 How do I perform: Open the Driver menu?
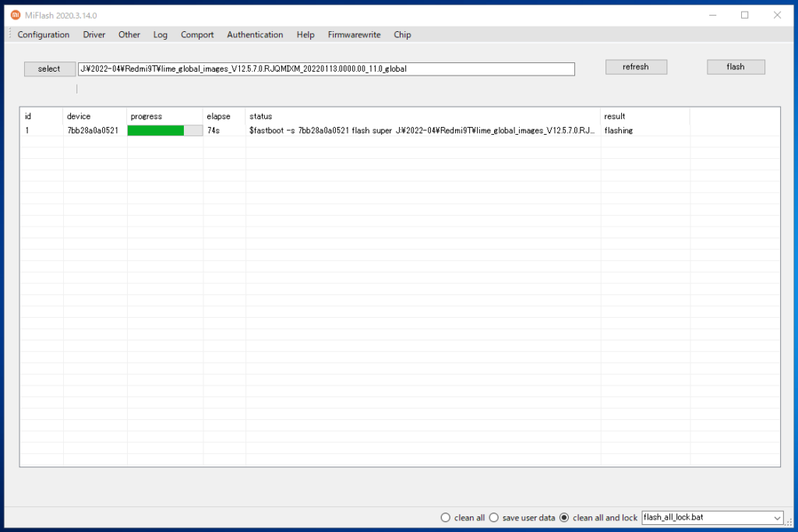[x=94, y=34]
